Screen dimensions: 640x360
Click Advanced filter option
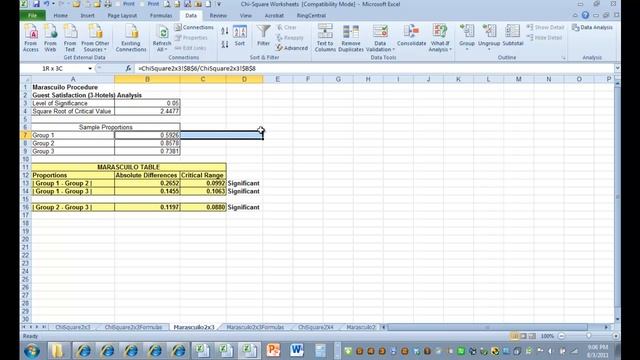coord(292,48)
